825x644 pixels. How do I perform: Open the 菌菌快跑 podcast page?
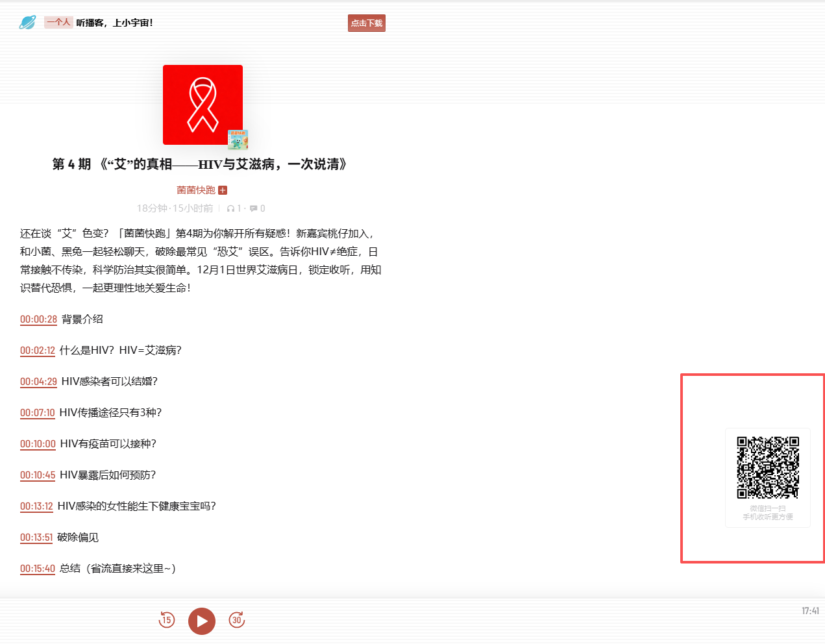(196, 190)
